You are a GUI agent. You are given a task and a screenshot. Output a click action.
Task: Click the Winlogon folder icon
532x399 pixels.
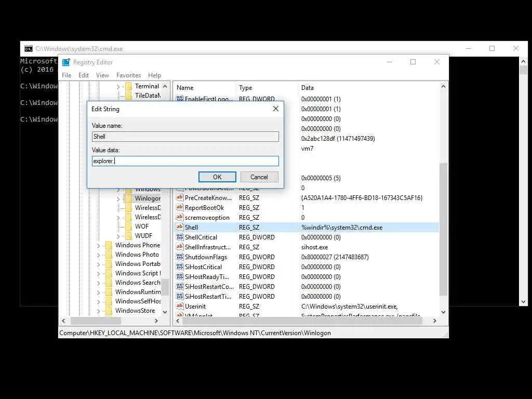(x=129, y=198)
